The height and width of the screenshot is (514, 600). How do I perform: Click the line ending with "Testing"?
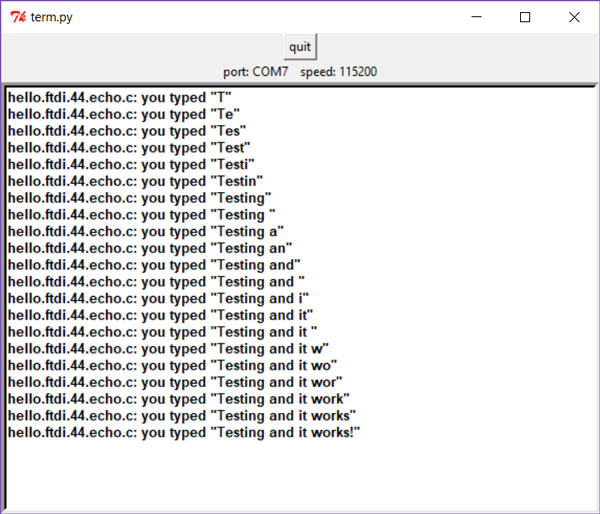coord(140,198)
